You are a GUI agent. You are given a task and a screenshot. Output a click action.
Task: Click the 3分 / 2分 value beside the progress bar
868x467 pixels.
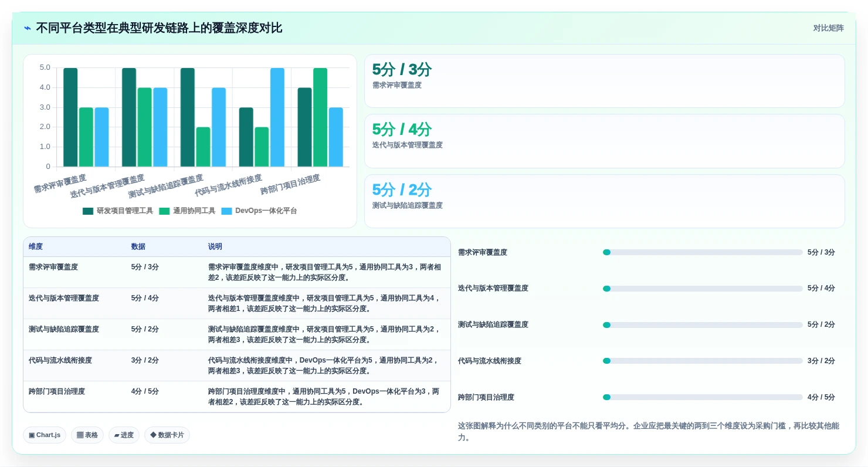pyautogui.click(x=821, y=361)
